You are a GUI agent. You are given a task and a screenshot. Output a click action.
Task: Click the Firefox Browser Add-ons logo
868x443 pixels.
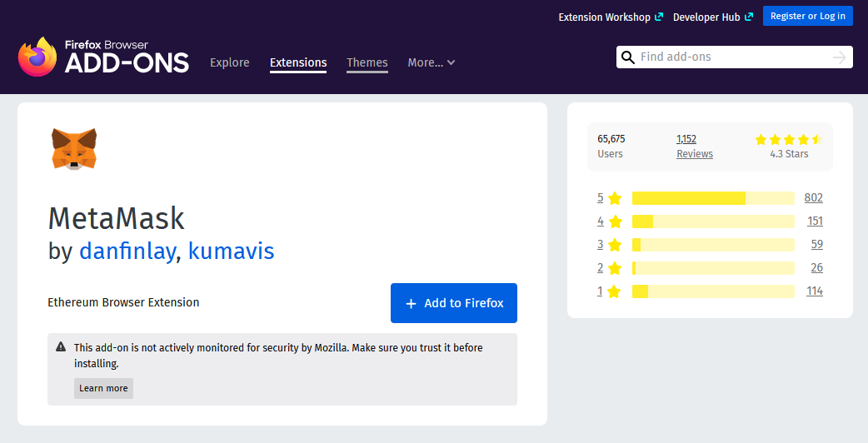103,57
